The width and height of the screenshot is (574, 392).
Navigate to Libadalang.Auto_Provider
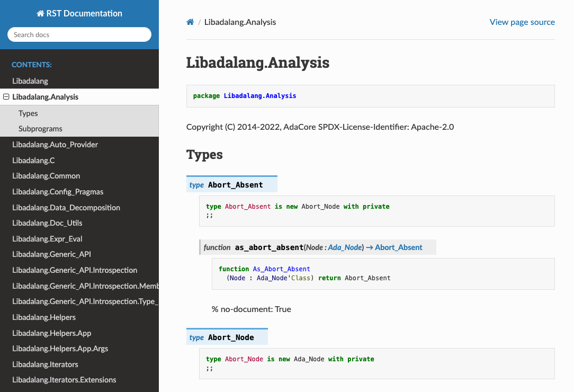click(x=55, y=144)
